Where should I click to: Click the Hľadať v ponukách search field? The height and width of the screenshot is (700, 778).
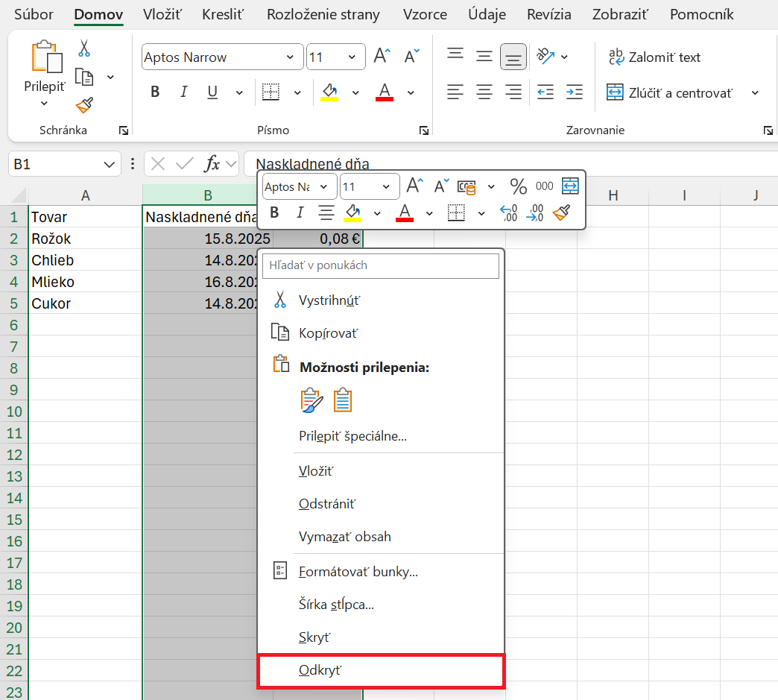pyautogui.click(x=381, y=265)
